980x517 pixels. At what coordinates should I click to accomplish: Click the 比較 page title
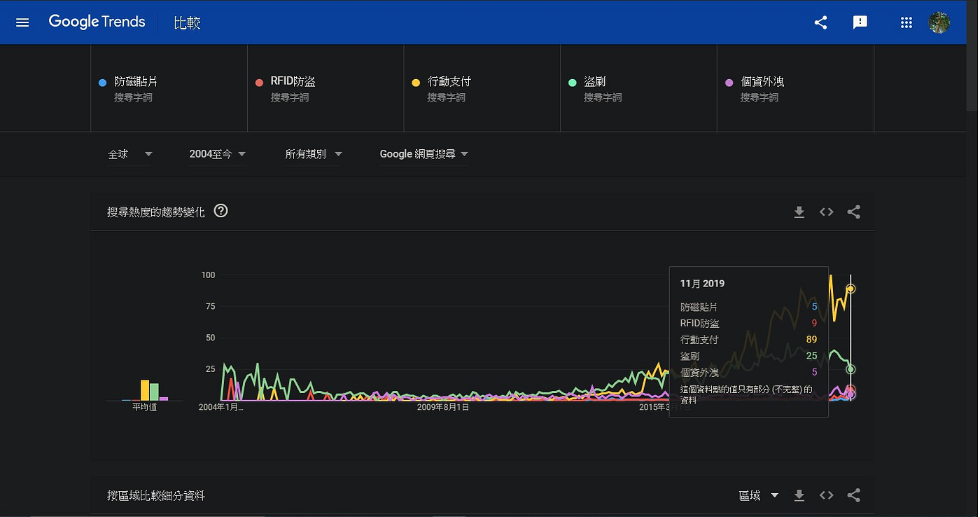[x=188, y=22]
